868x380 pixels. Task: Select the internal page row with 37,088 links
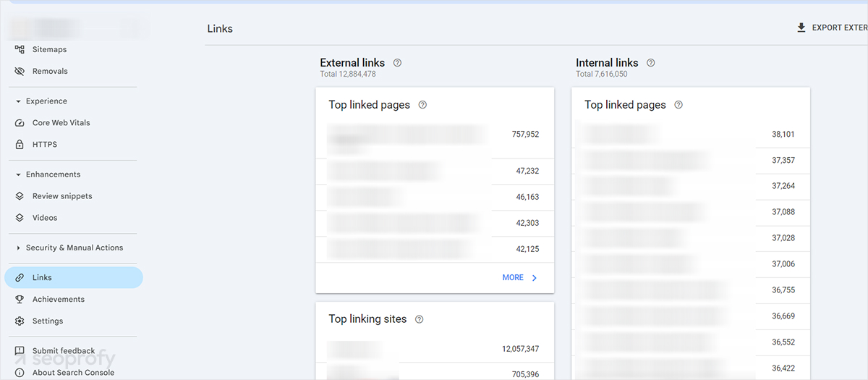pos(691,213)
